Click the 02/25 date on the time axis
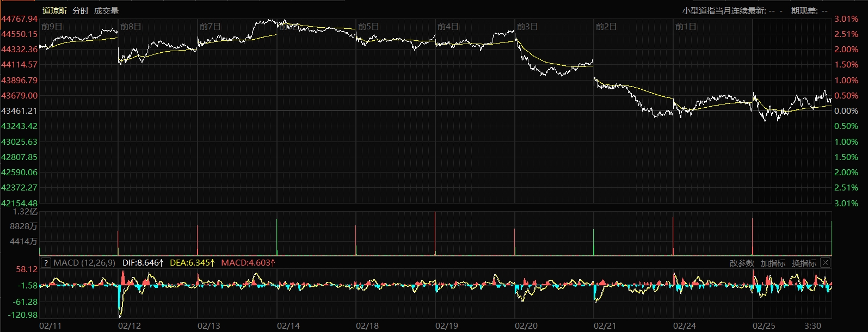Image resolution: width=868 pixels, height=332 pixels. (x=764, y=325)
